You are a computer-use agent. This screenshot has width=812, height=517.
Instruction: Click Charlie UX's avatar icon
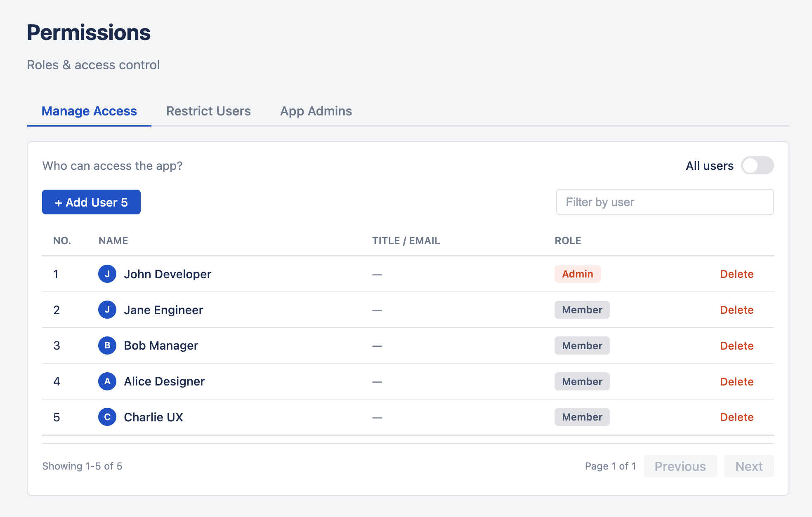(107, 417)
